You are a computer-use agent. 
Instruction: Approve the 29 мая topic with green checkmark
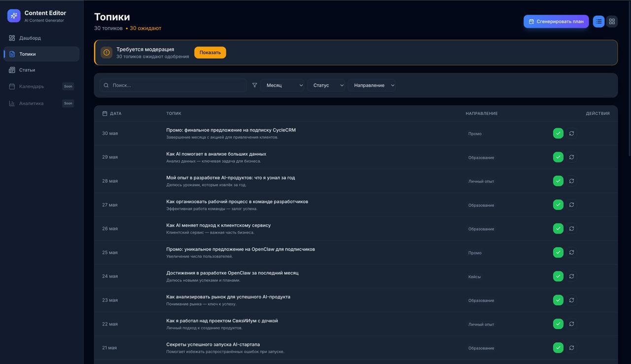558,157
